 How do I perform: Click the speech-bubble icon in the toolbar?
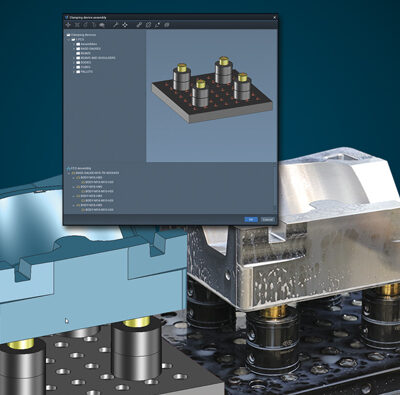point(102,25)
